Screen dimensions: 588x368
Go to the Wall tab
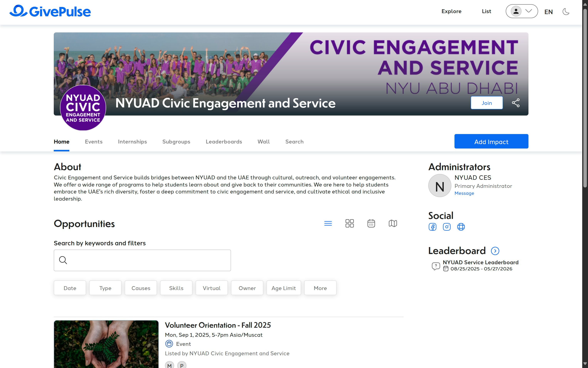[x=264, y=142]
